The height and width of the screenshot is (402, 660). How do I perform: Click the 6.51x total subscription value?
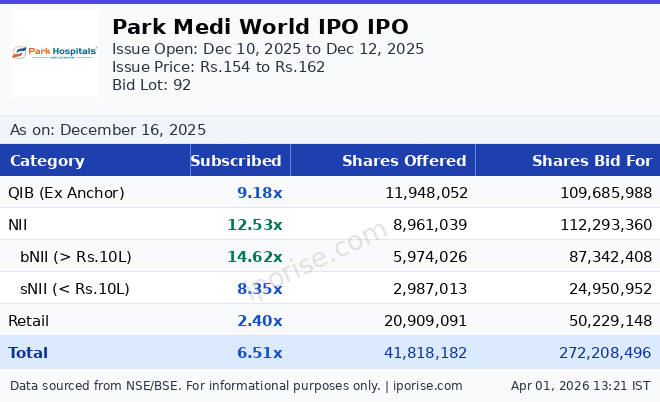tap(259, 353)
